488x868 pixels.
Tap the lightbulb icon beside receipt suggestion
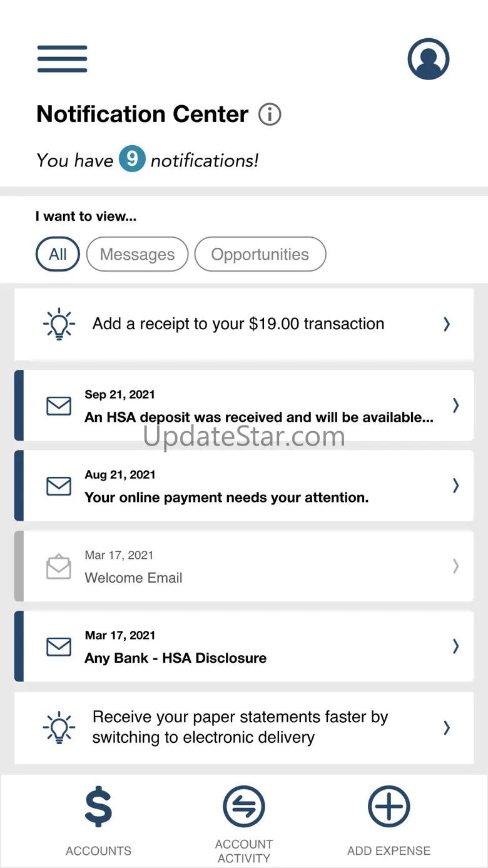pyautogui.click(x=59, y=324)
